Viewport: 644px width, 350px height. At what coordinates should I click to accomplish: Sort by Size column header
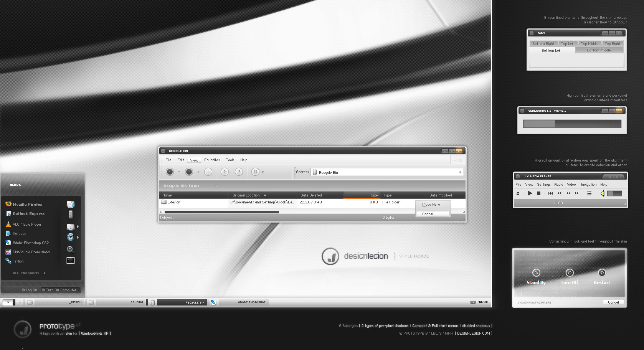[362, 195]
